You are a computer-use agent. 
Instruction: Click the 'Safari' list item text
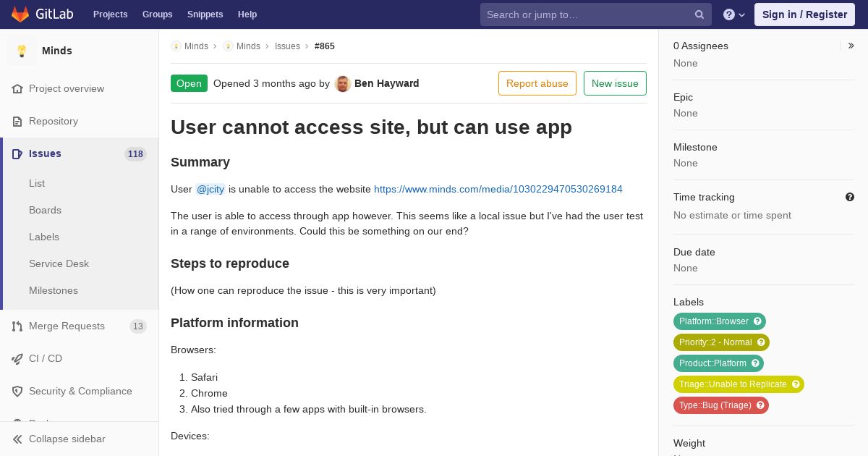(204, 377)
